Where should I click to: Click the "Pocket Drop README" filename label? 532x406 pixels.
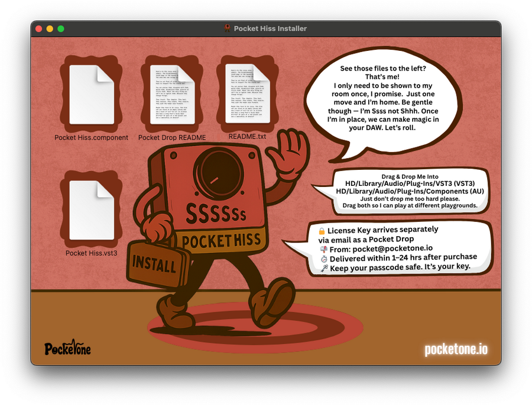tap(172, 137)
